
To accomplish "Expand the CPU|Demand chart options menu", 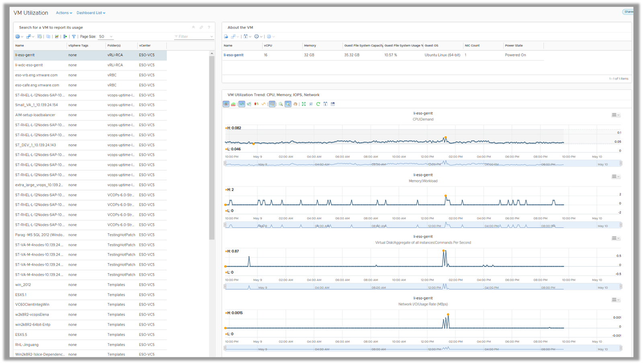I will coord(615,115).
